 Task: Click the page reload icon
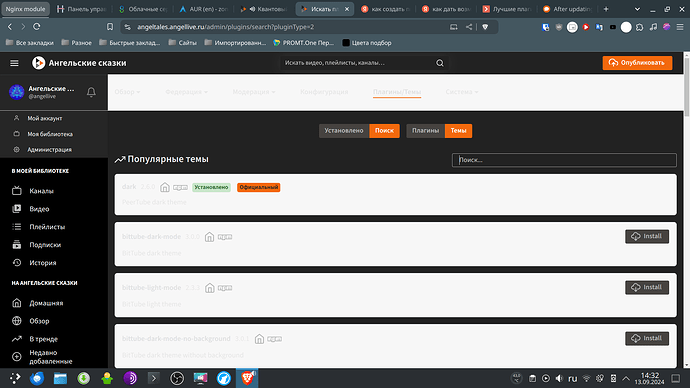(x=37, y=27)
